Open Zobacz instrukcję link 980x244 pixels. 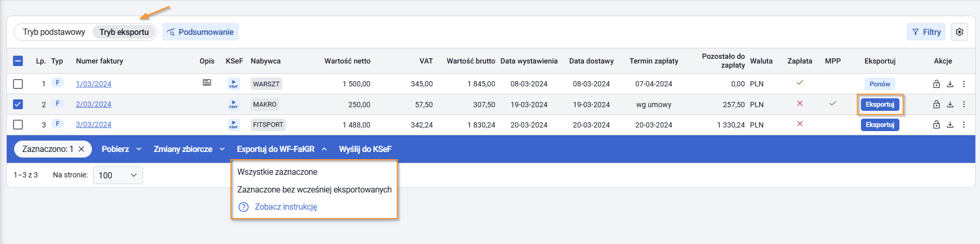[x=286, y=207]
